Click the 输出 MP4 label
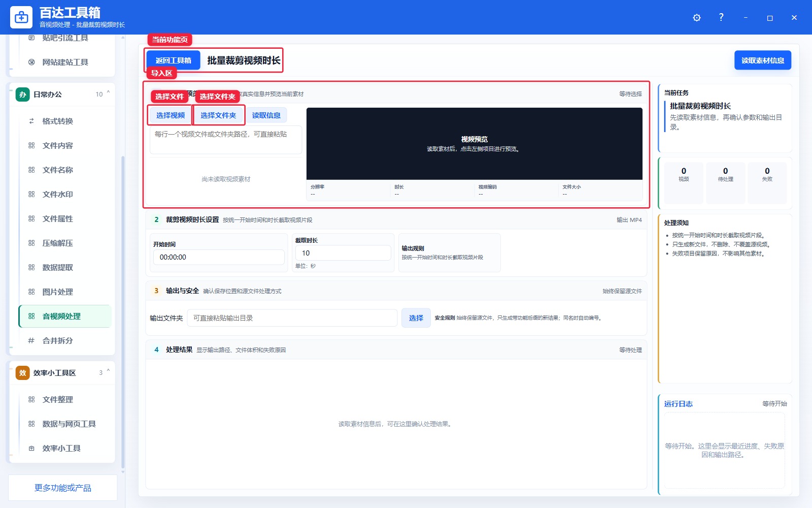Viewport: 812px width, 508px height. [x=629, y=220]
